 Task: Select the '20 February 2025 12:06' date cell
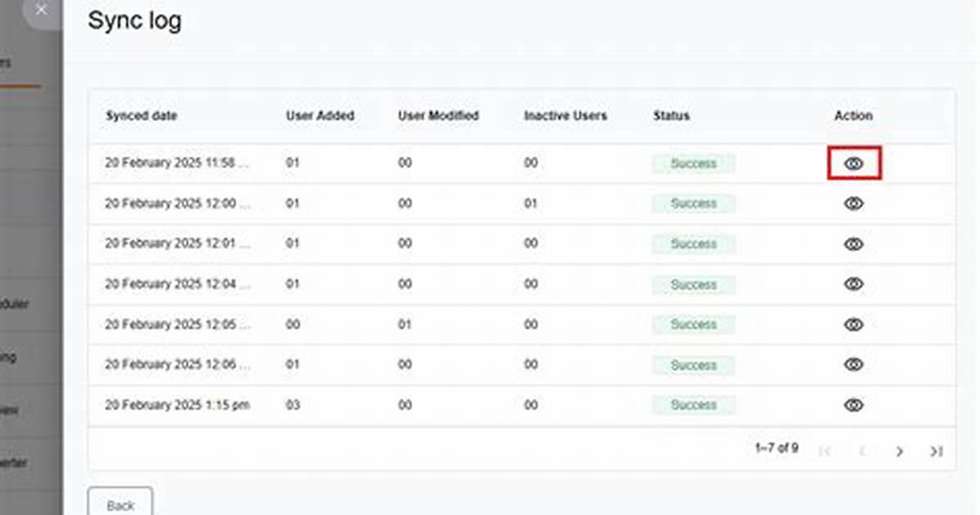point(177,364)
